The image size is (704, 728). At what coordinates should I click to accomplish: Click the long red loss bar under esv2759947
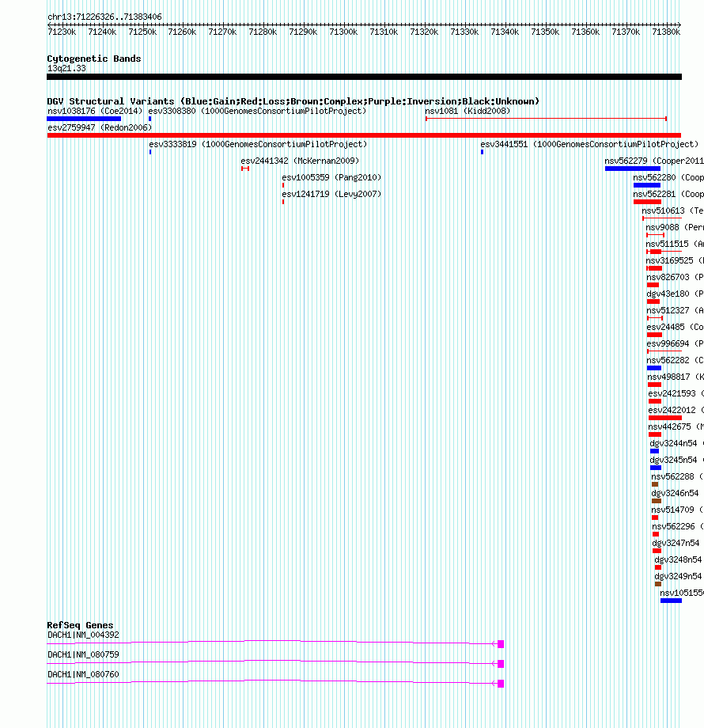pos(365,135)
